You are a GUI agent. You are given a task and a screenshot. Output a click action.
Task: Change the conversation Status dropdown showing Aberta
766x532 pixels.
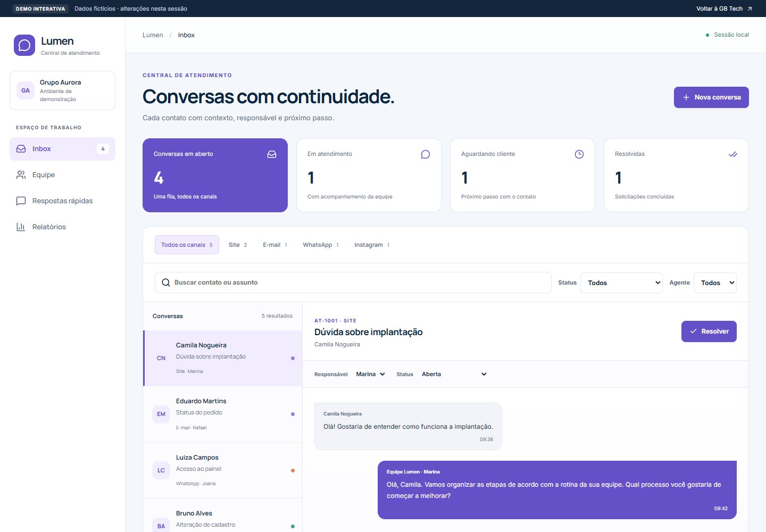[x=454, y=374]
